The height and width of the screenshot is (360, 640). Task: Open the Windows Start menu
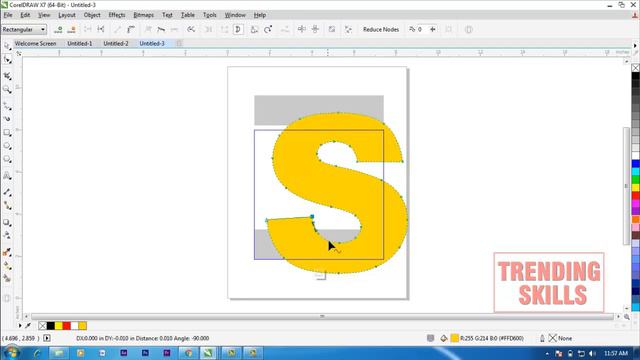click(x=11, y=352)
